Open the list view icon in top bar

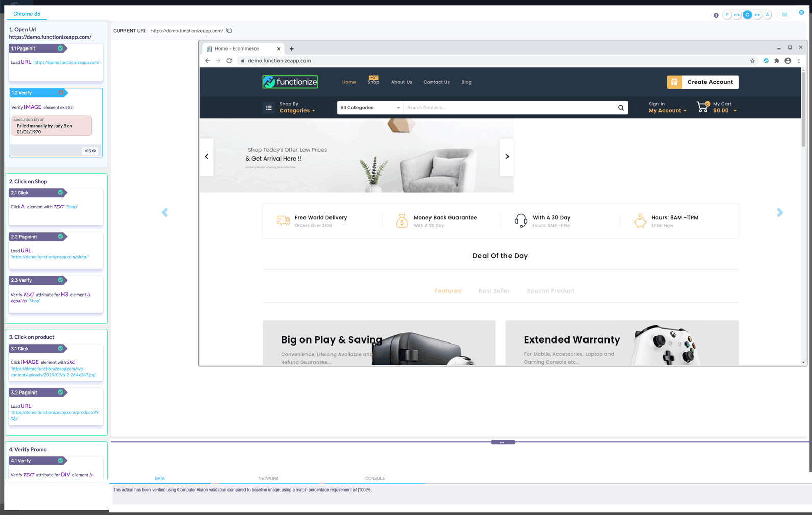coord(785,15)
